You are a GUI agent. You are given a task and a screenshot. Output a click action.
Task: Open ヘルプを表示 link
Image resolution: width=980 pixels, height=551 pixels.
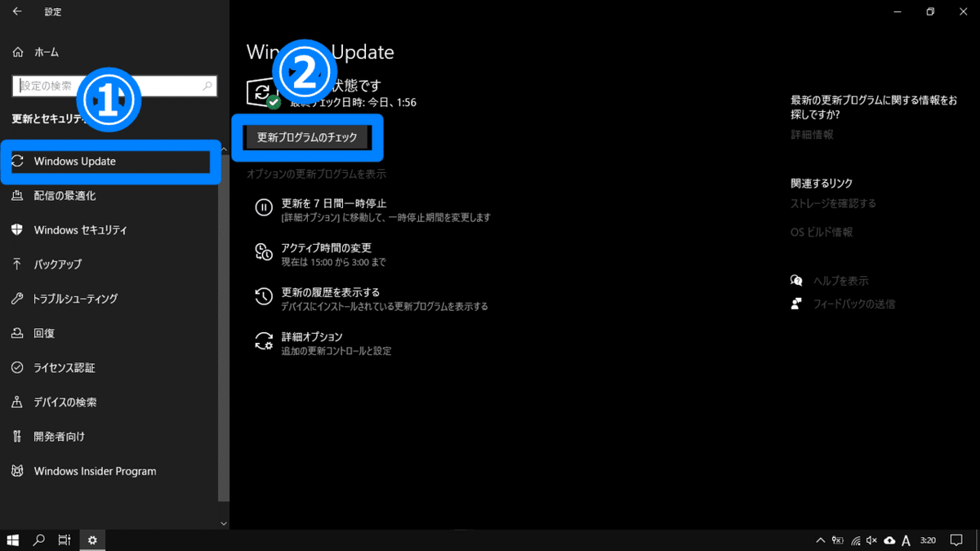tap(840, 281)
